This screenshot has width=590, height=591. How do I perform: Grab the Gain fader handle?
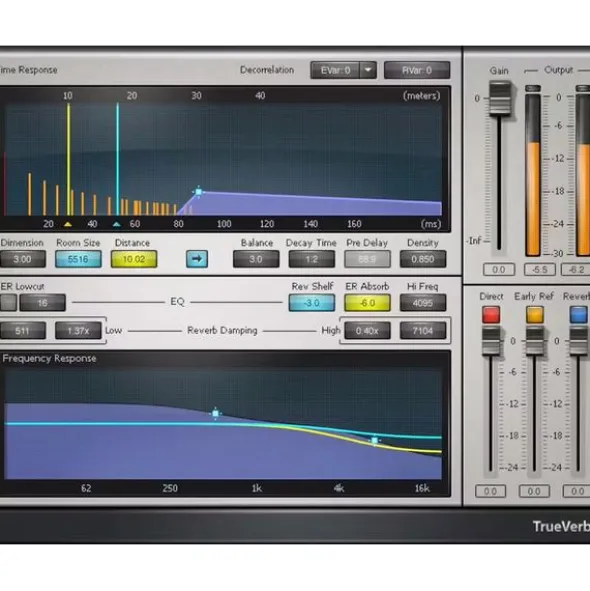tap(500, 99)
